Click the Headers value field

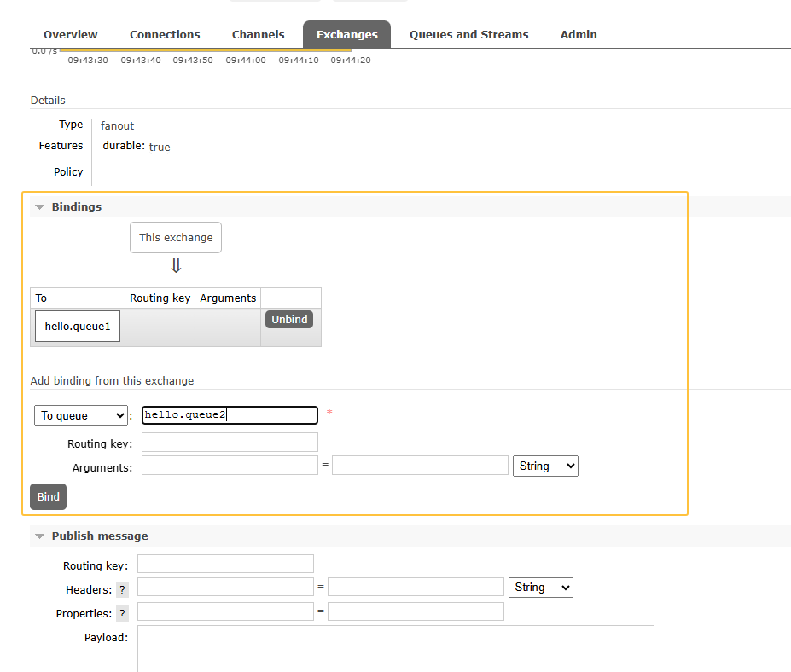416,587
